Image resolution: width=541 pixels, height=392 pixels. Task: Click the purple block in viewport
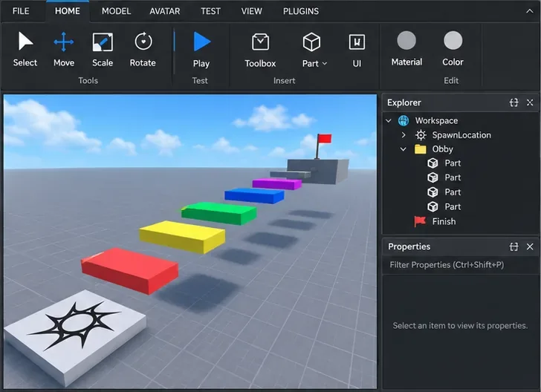coord(276,184)
